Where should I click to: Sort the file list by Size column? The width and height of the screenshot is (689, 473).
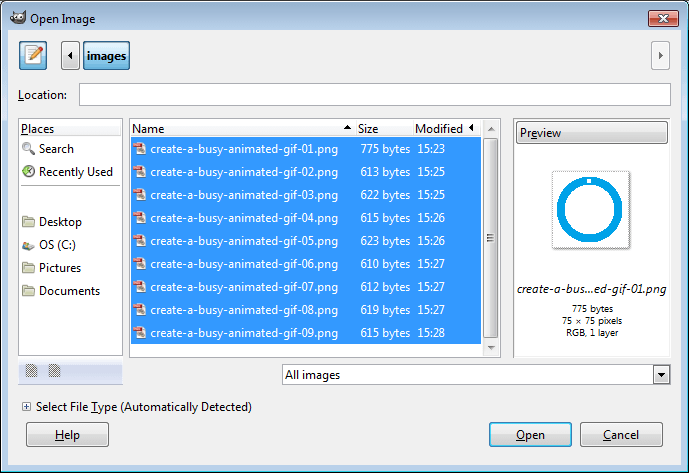point(382,128)
